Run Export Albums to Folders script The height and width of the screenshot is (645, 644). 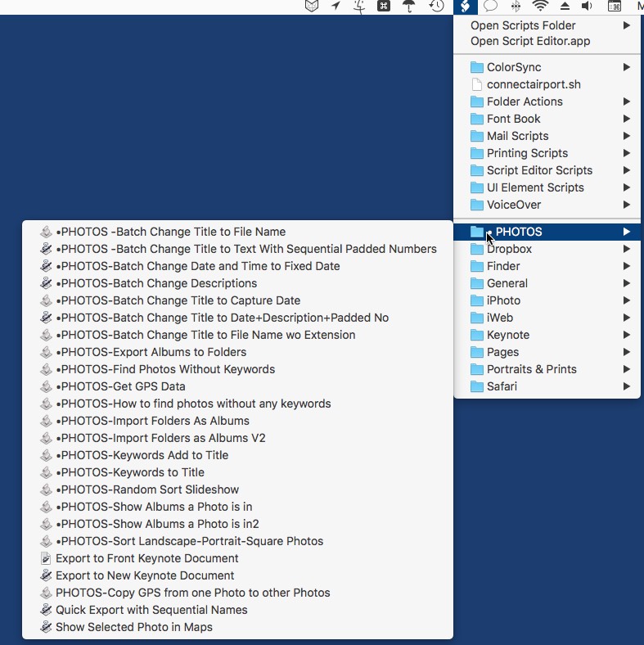[x=237, y=352]
